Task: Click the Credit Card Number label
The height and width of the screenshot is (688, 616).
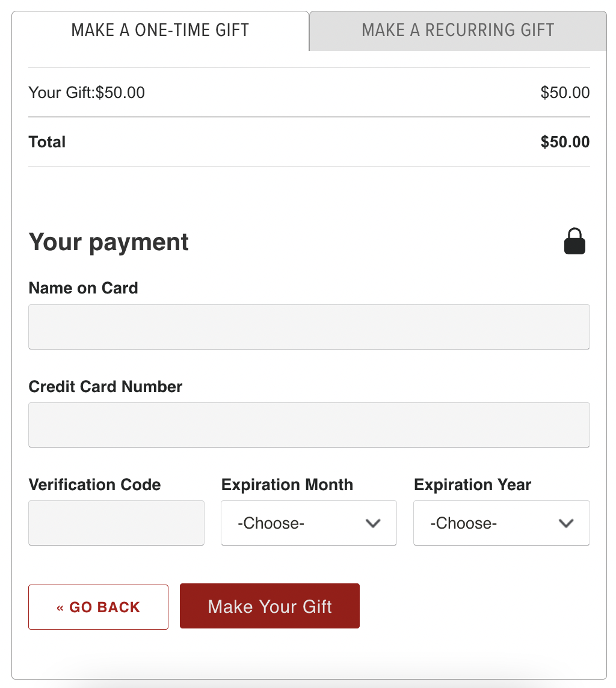Action: (105, 386)
